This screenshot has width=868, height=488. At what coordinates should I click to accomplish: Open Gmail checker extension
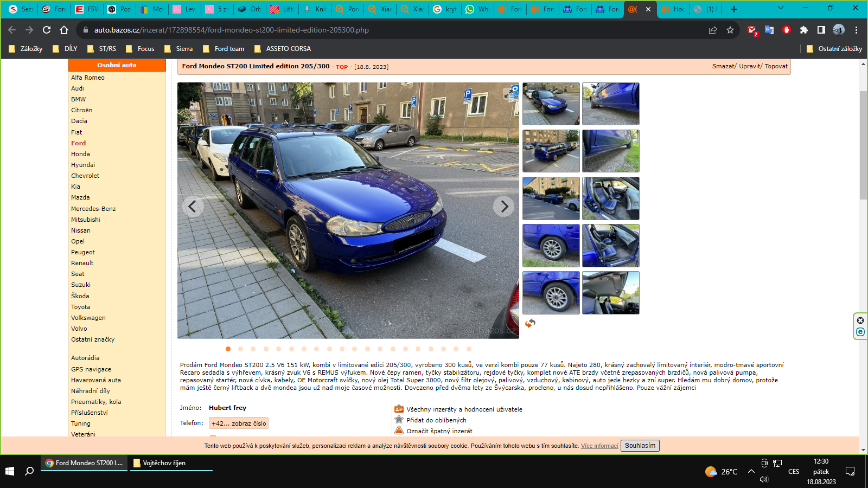tap(752, 30)
